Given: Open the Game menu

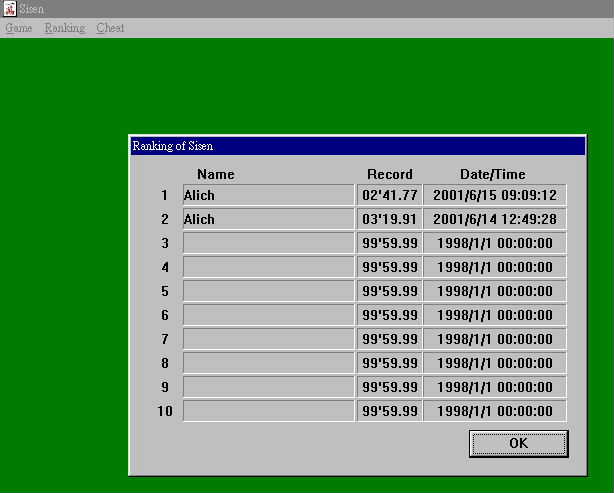Looking at the screenshot, I should pyautogui.click(x=19, y=28).
